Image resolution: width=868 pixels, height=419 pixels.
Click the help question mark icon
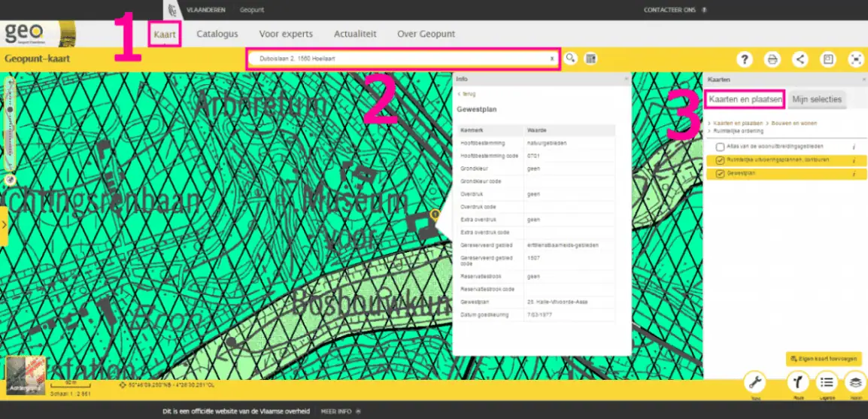(744, 59)
